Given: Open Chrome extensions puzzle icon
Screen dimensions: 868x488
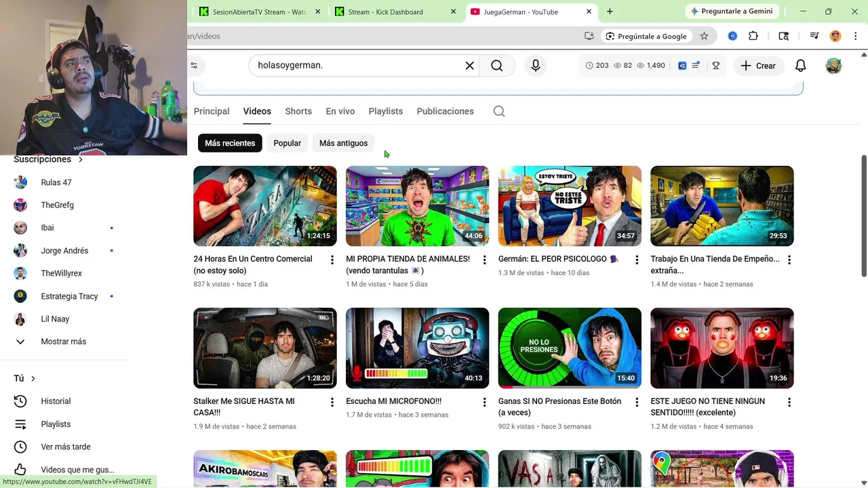Looking at the screenshot, I should (753, 36).
